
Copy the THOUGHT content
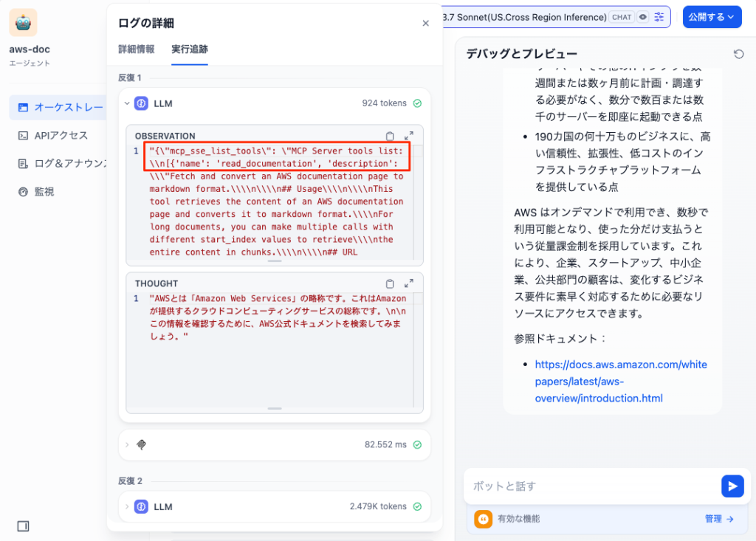pyautogui.click(x=390, y=283)
